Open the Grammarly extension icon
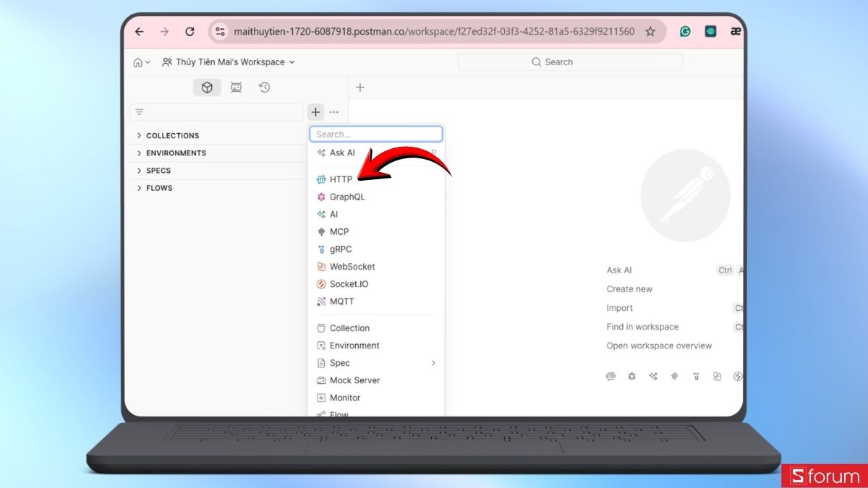This screenshot has height=488, width=868. pos(685,32)
